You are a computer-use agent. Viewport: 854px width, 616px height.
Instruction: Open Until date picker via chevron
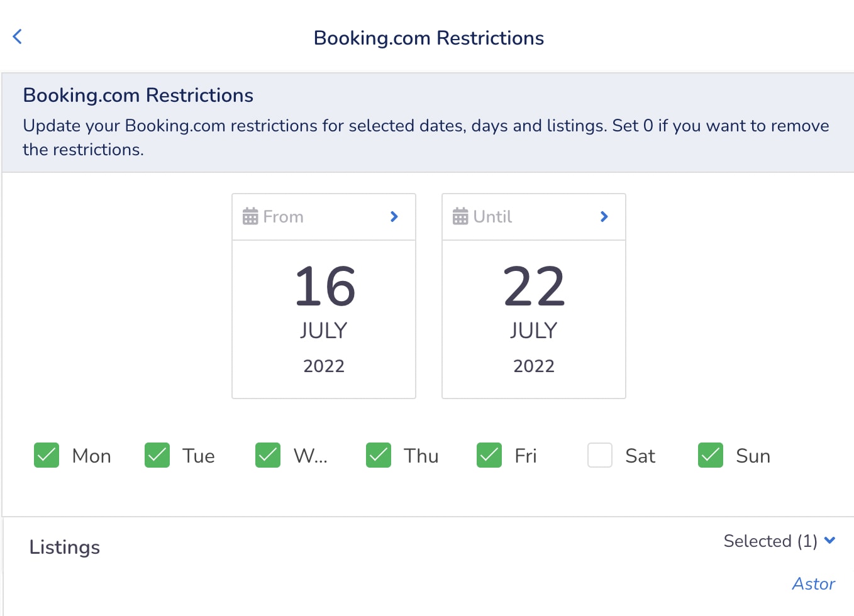point(604,216)
